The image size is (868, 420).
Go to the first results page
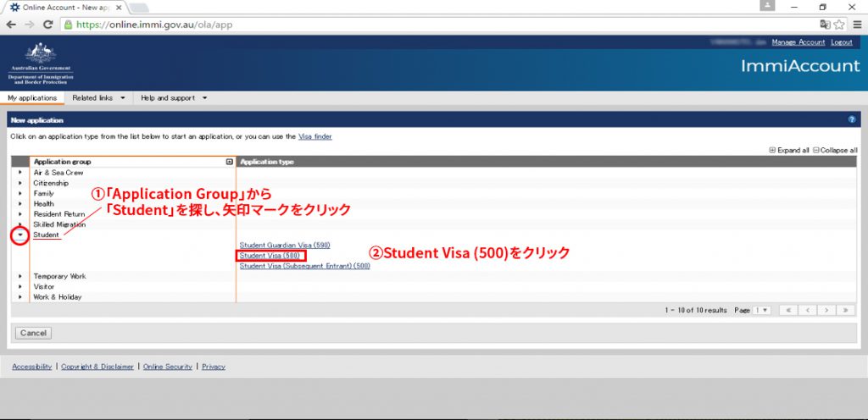(788, 311)
